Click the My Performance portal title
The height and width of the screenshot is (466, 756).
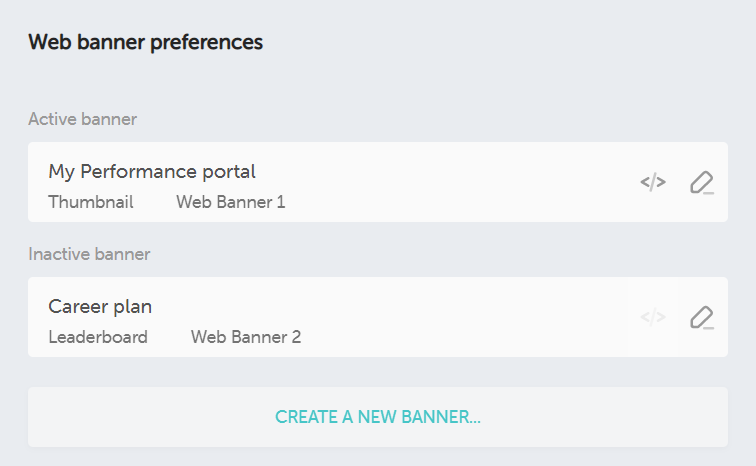152,171
